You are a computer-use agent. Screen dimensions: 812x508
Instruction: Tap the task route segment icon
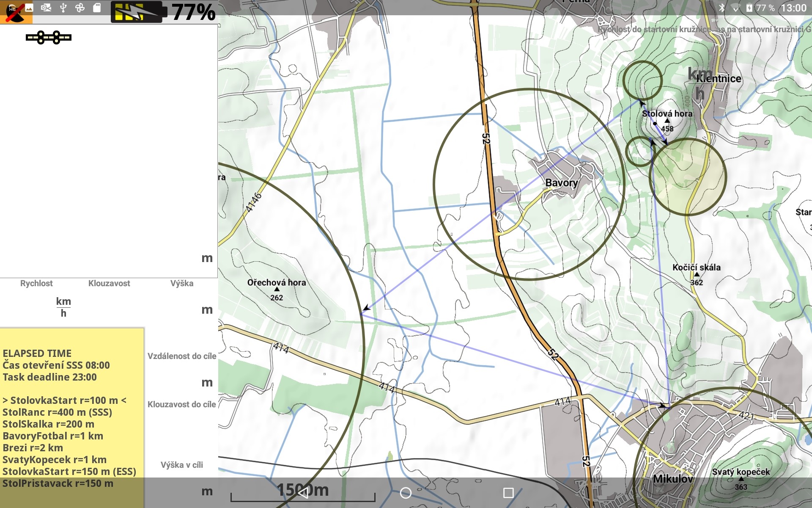[x=49, y=38]
